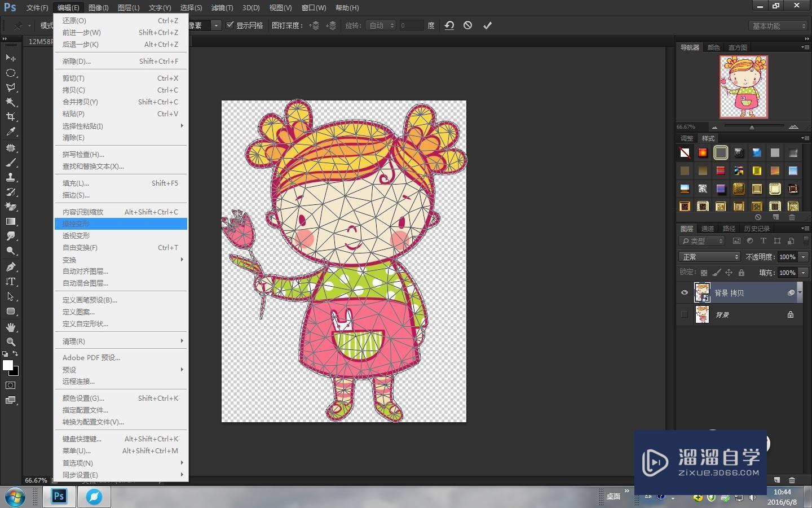Switch to the 历史记录 tab
Screen dimensions: 812x508
757,229
